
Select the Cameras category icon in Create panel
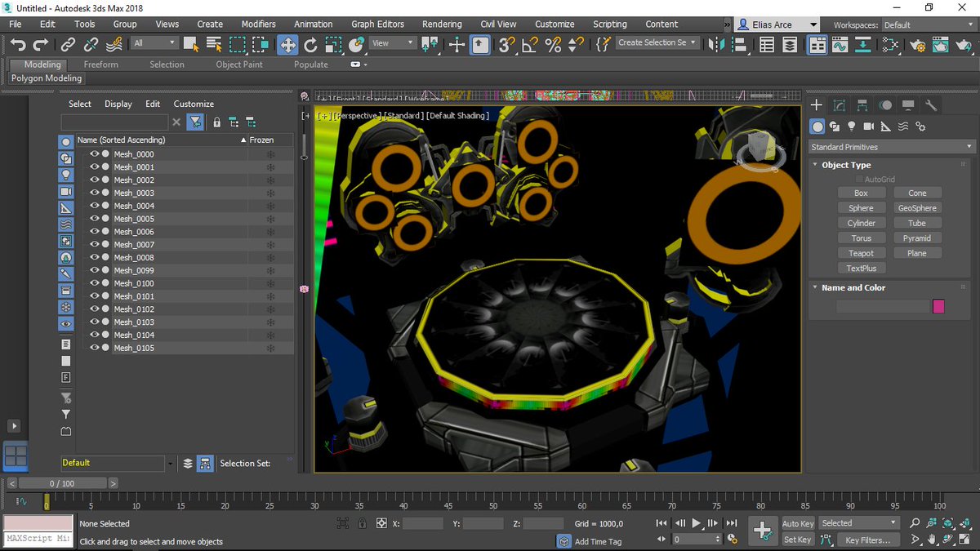tap(869, 127)
